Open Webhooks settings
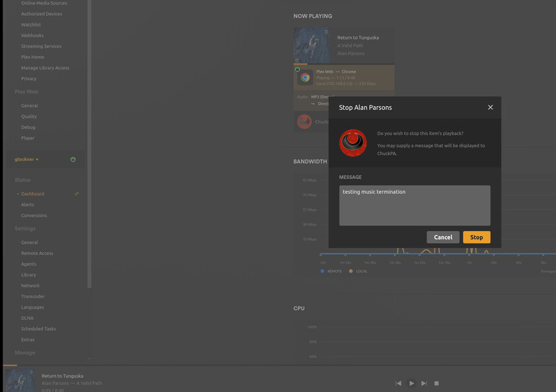 click(32, 36)
